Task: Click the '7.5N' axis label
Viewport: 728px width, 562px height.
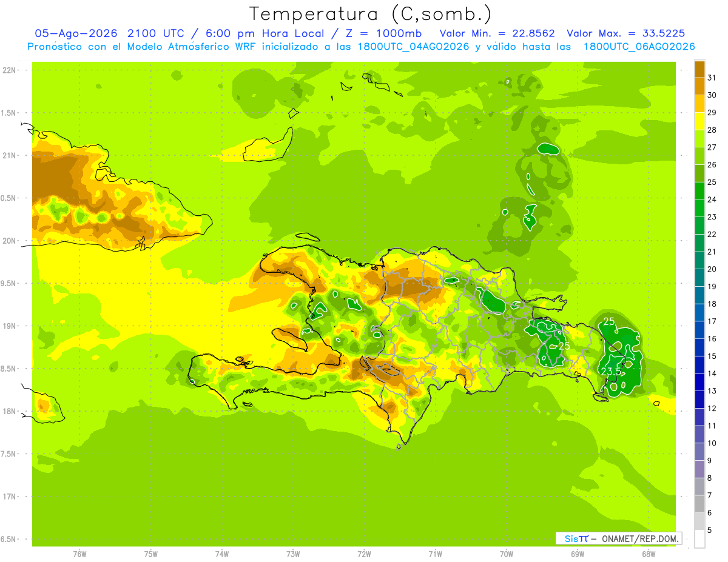Action: [8, 454]
